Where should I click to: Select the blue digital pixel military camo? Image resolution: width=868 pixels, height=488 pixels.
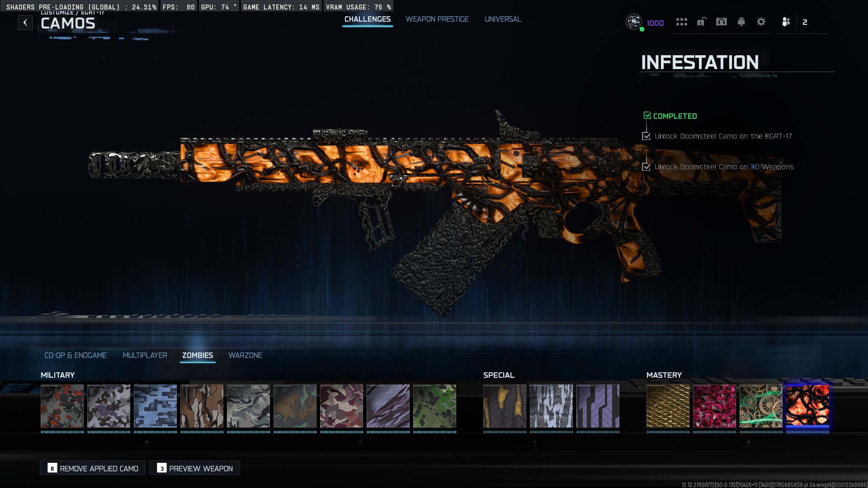[156, 406]
